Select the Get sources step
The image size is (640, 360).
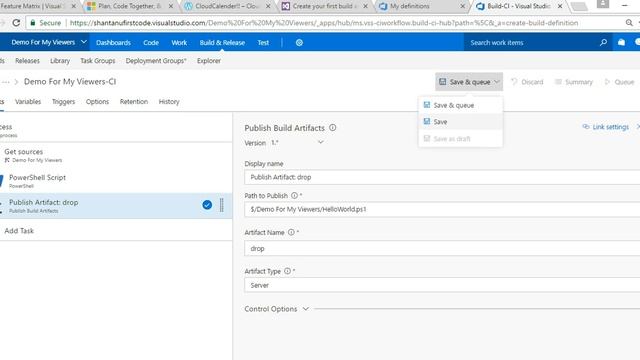(x=116, y=155)
